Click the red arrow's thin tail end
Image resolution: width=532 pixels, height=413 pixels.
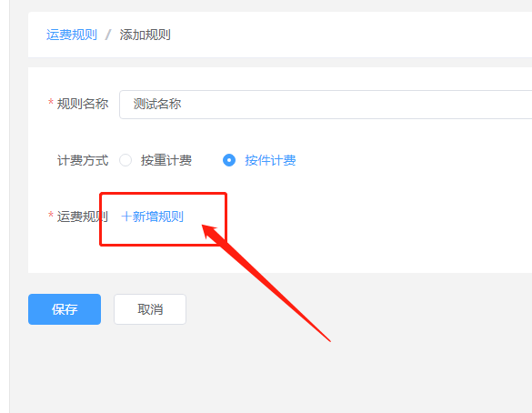329,340
